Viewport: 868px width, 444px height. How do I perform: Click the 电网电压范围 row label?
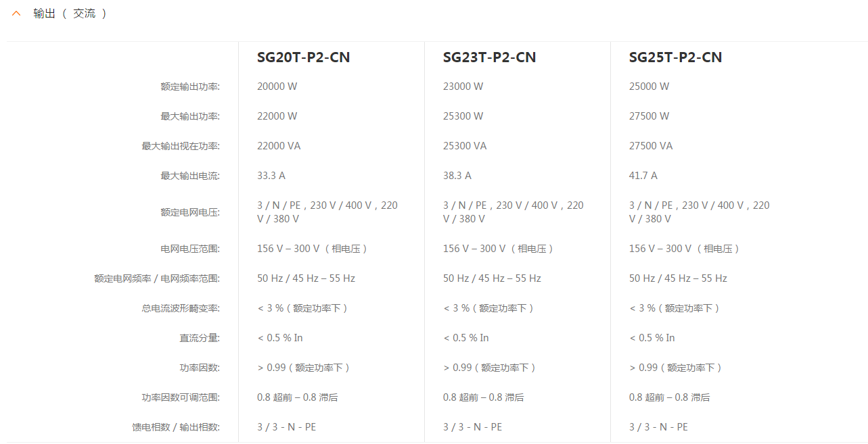point(190,249)
